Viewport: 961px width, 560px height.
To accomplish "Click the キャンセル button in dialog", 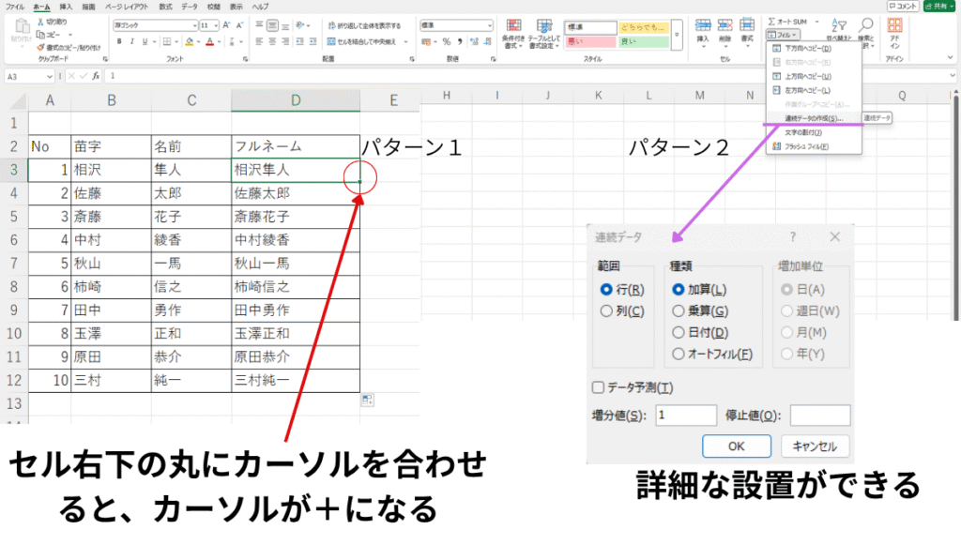I will [815, 446].
